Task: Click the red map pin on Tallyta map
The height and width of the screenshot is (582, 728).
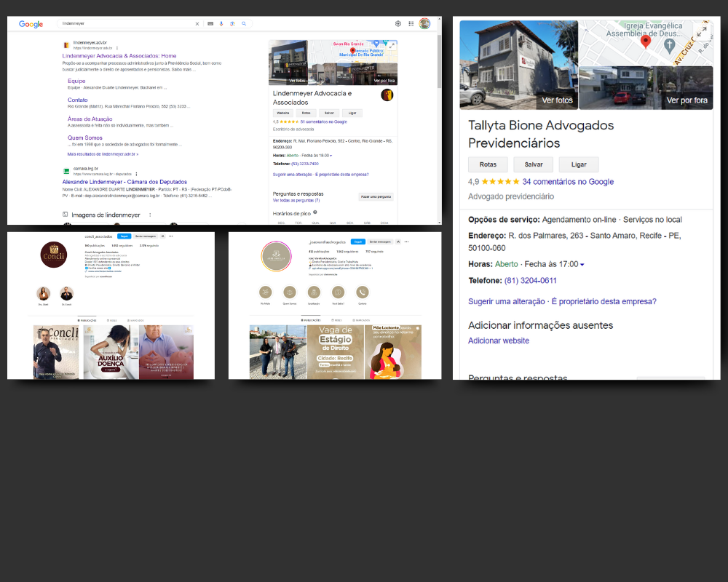Action: 645,41
